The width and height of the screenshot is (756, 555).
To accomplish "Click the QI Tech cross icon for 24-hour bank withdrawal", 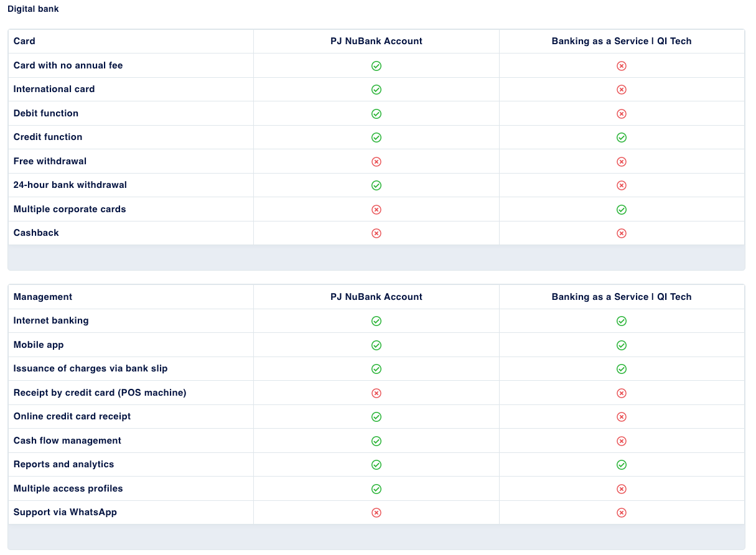I will click(x=622, y=185).
